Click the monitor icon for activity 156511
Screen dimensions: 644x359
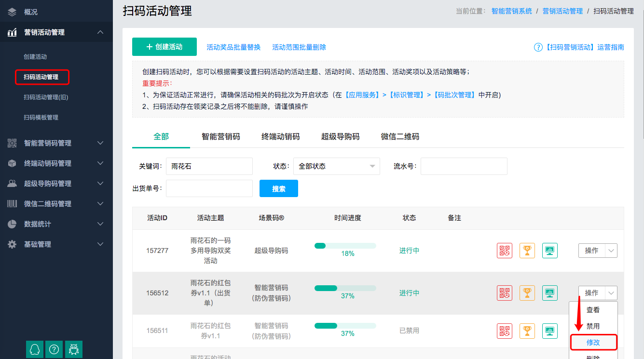pyautogui.click(x=549, y=331)
